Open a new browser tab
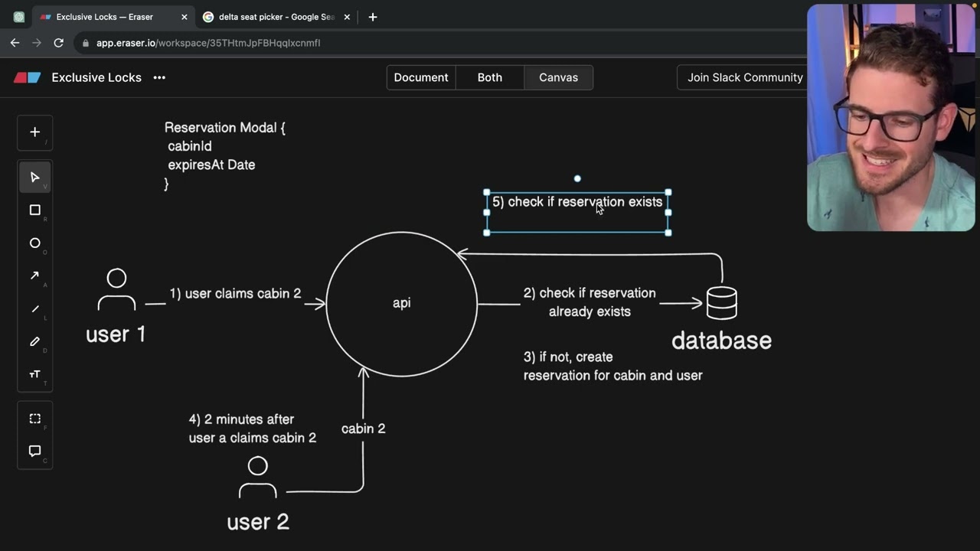The width and height of the screenshot is (980, 551). tap(373, 17)
